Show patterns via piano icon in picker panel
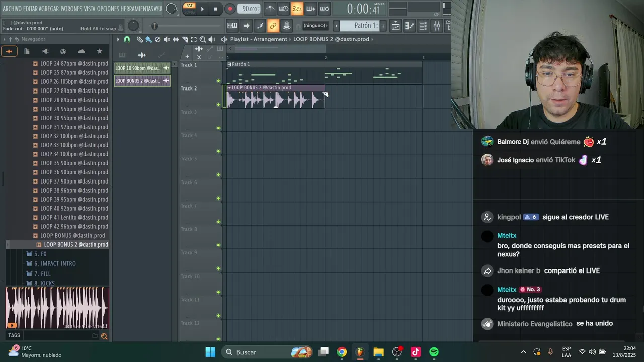The width and height of the screenshot is (644, 362). click(x=122, y=55)
